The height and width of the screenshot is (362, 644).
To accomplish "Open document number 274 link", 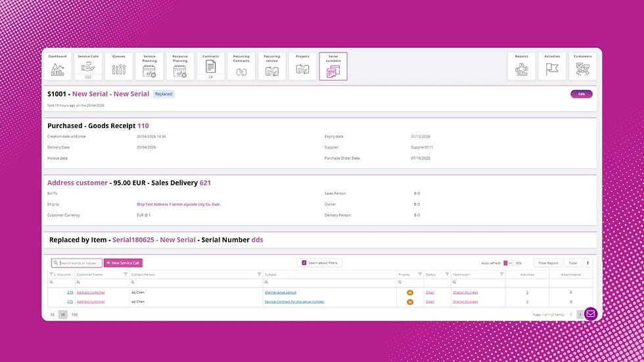I will pyautogui.click(x=70, y=292).
